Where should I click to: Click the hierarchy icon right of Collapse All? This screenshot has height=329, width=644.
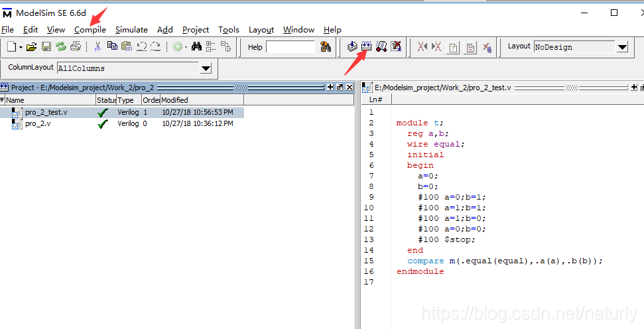coord(225,46)
